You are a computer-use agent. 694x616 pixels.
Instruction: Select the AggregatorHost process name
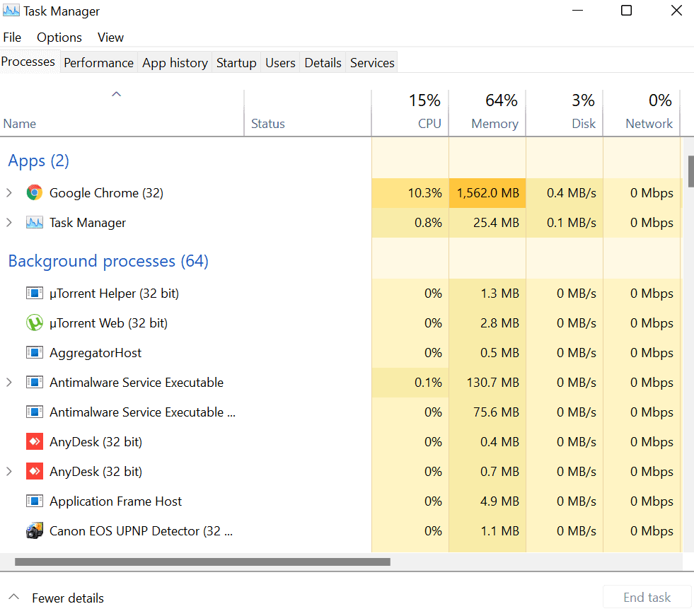coord(96,353)
